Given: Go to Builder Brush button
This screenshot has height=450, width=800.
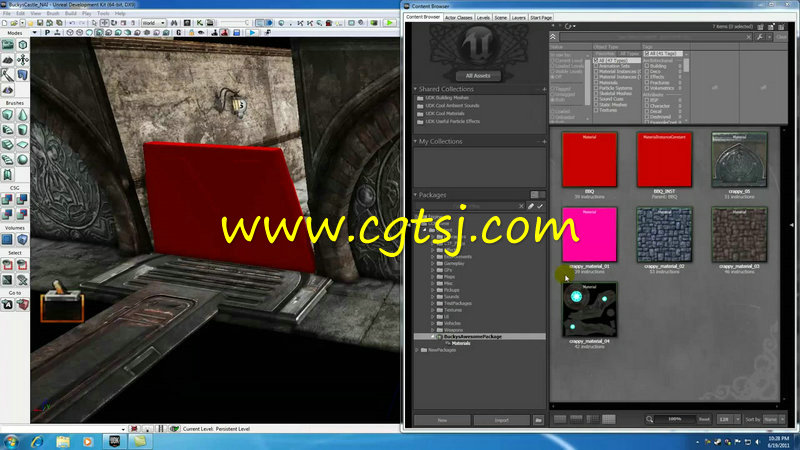Looking at the screenshot, I should pyautogui.click(x=22, y=305).
